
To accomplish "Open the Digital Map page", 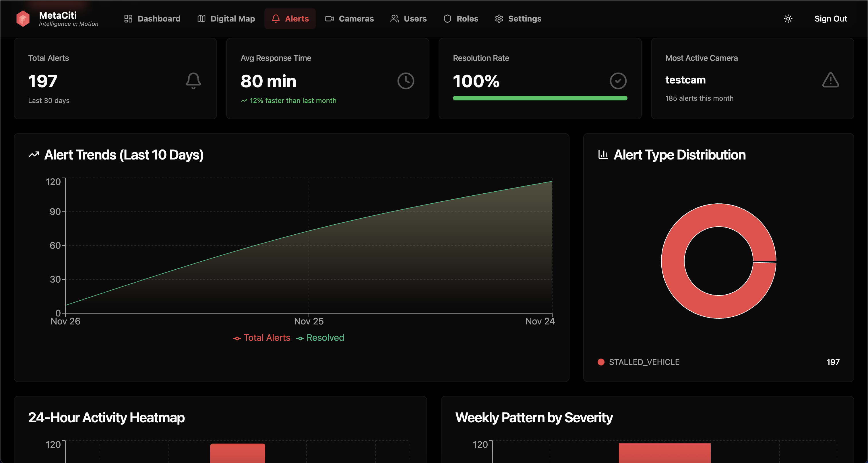I will [x=226, y=19].
